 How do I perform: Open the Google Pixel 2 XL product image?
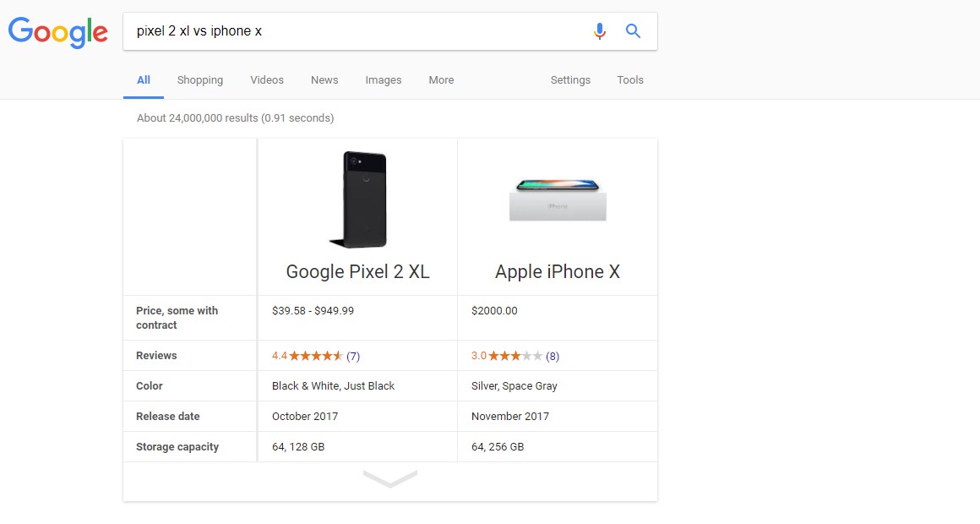[x=357, y=199]
